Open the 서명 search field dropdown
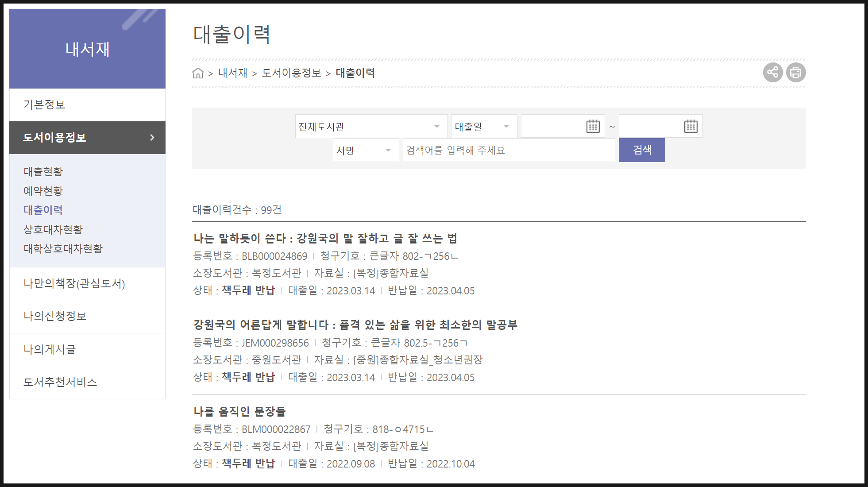 click(365, 151)
